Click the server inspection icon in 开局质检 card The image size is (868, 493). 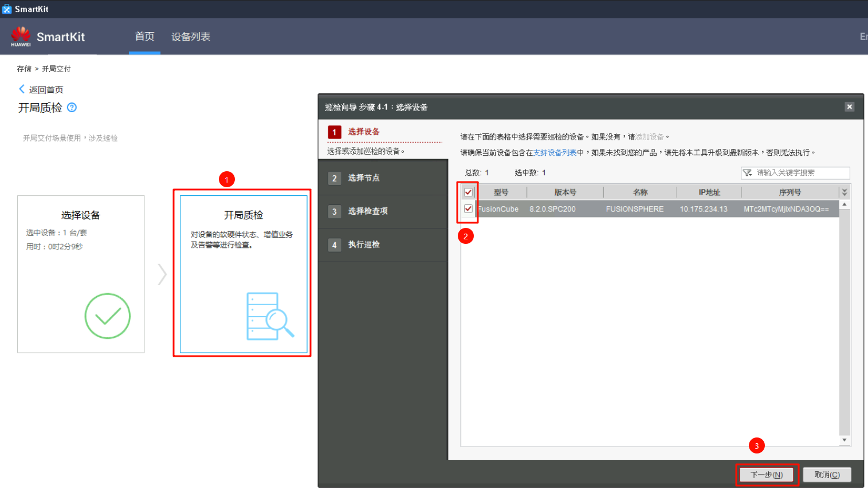pyautogui.click(x=269, y=316)
